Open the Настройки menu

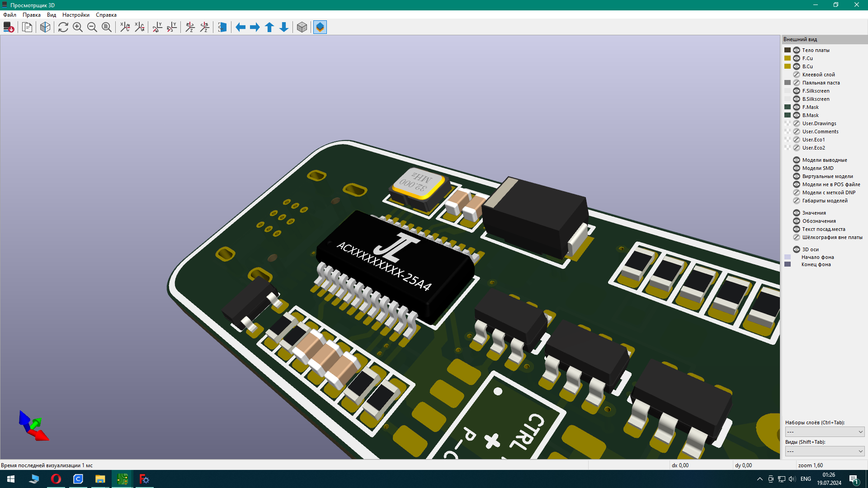[76, 15]
